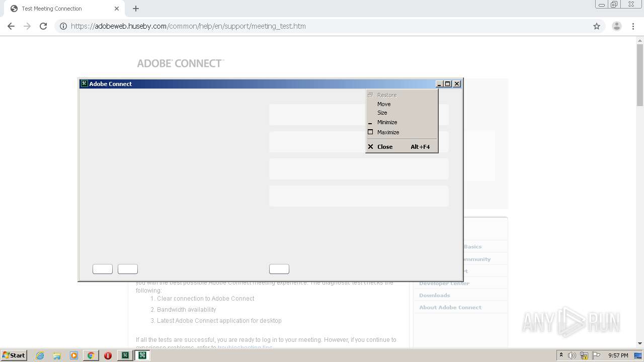Click the vertical scrollbar thumb
644x362 pixels.
tap(640, 75)
